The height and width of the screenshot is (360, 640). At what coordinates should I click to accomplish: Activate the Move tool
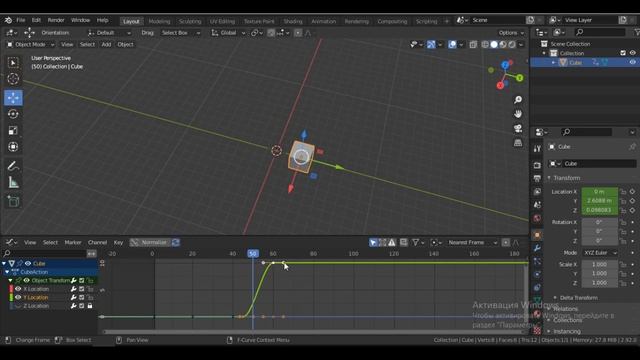click(x=13, y=98)
